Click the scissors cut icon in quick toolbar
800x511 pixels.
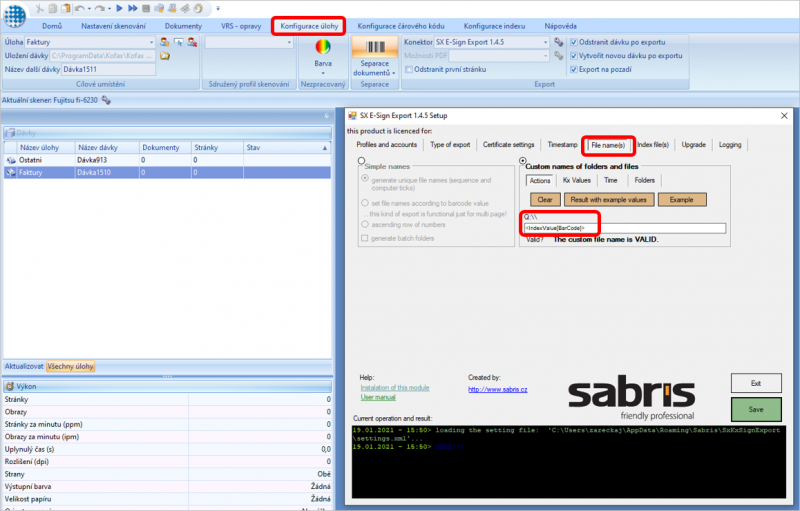click(x=39, y=8)
